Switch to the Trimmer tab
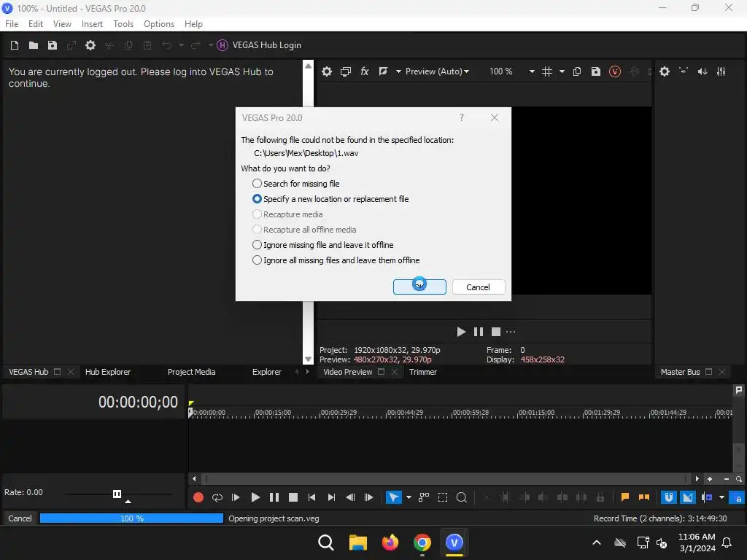The width and height of the screenshot is (747, 560). 423,373
